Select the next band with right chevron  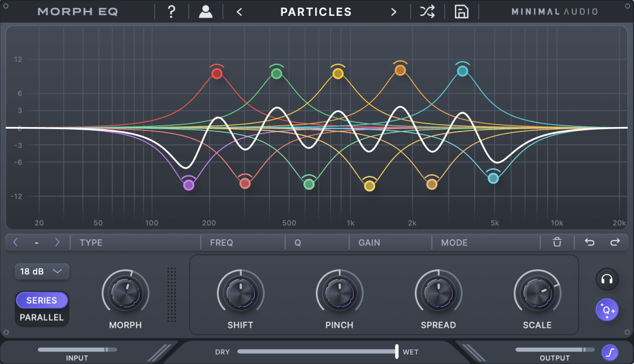click(57, 243)
